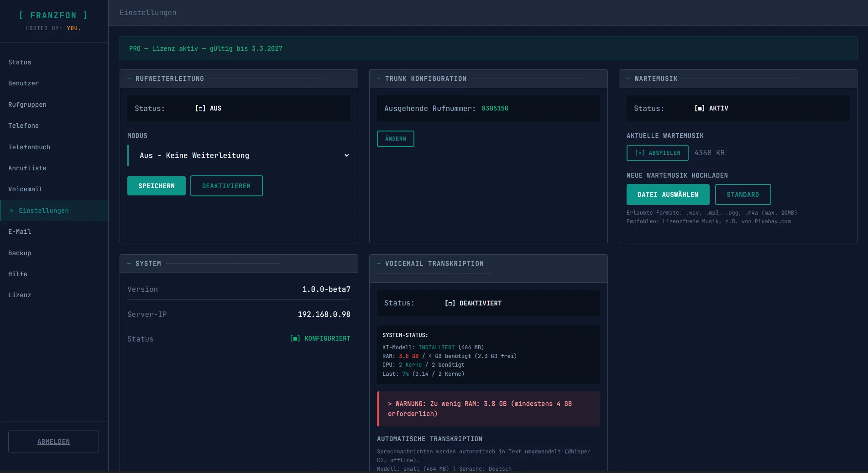Click the Voicemail Transkription DEAKTIVIERT indicator
This screenshot has height=473, width=868.
pos(473,304)
